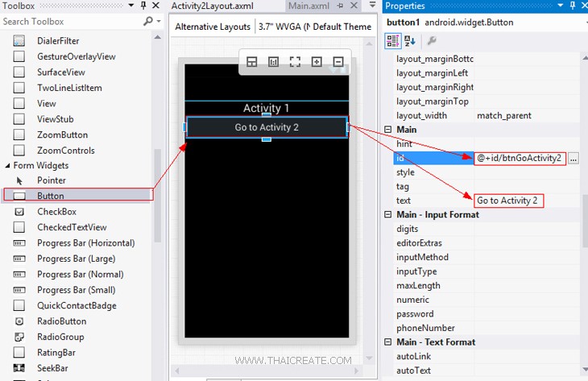588x381 pixels.
Task: Select the inputType property row
Action: (486, 271)
